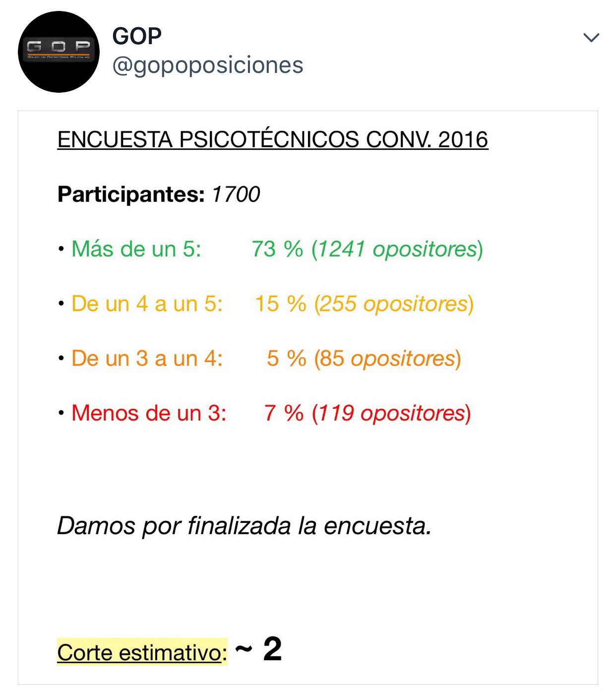Click the bold Participantes label
616x697 pixels.
tap(131, 194)
